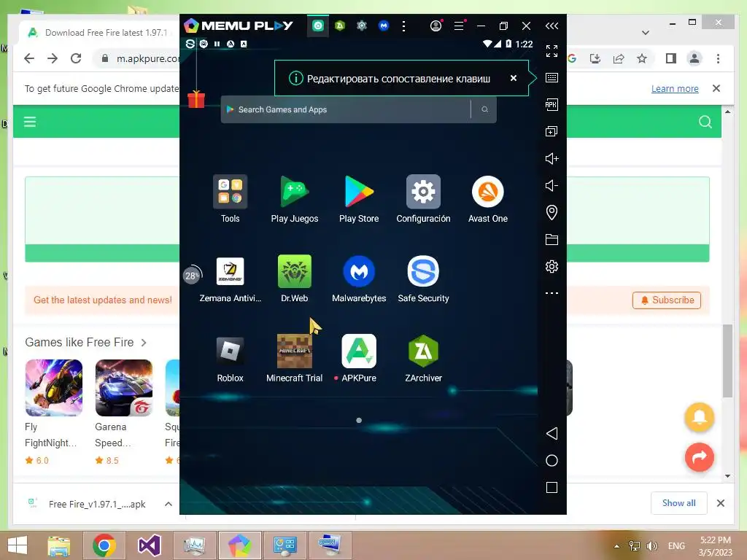Launch Avast One app
Image resolution: width=747 pixels, height=560 pixels.
point(487,192)
